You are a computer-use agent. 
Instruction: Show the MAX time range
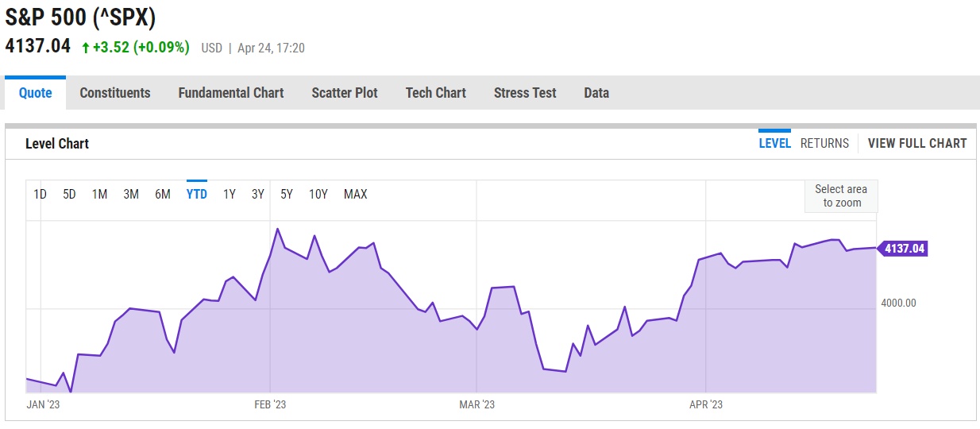pyautogui.click(x=355, y=194)
